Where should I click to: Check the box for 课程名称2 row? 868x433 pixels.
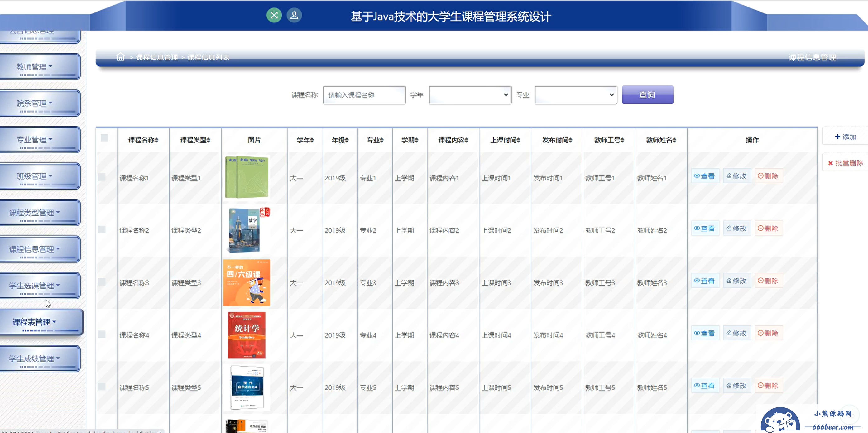point(102,229)
